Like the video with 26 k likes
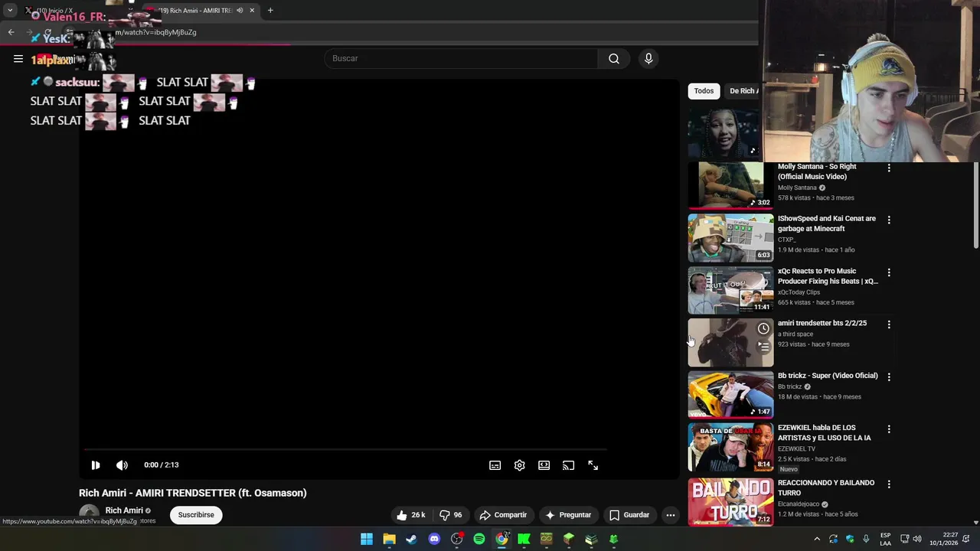This screenshot has height=551, width=980. pos(410,515)
